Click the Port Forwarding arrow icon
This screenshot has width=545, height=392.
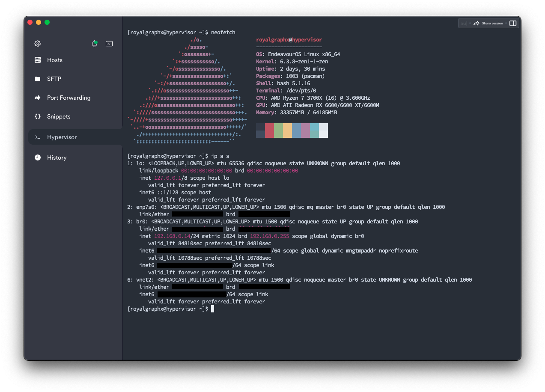(38, 98)
